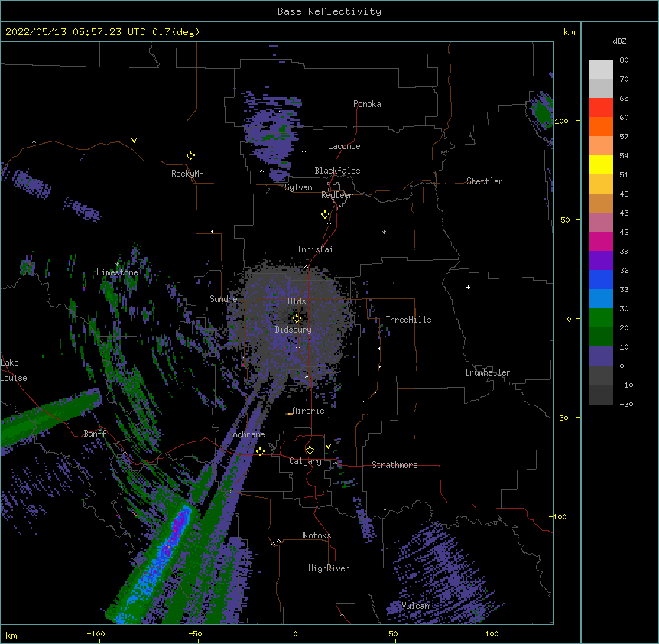Click the white plus marker north of Drumheller

click(468, 287)
